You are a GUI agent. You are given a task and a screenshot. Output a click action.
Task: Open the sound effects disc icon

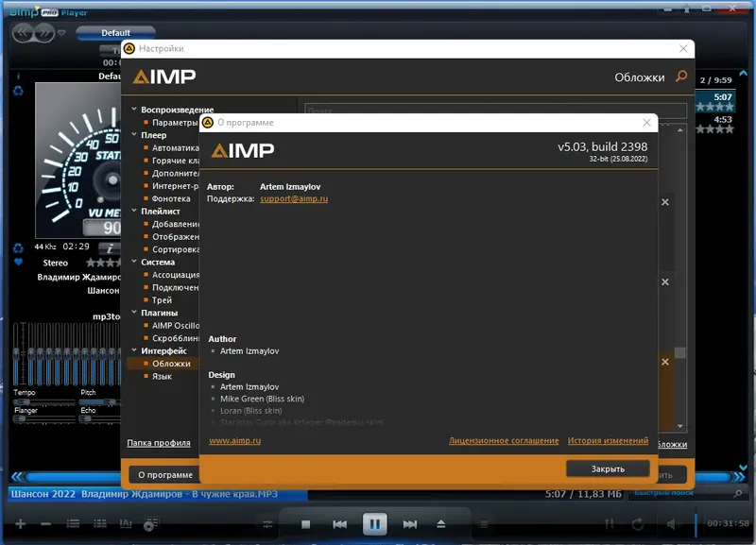(151, 524)
